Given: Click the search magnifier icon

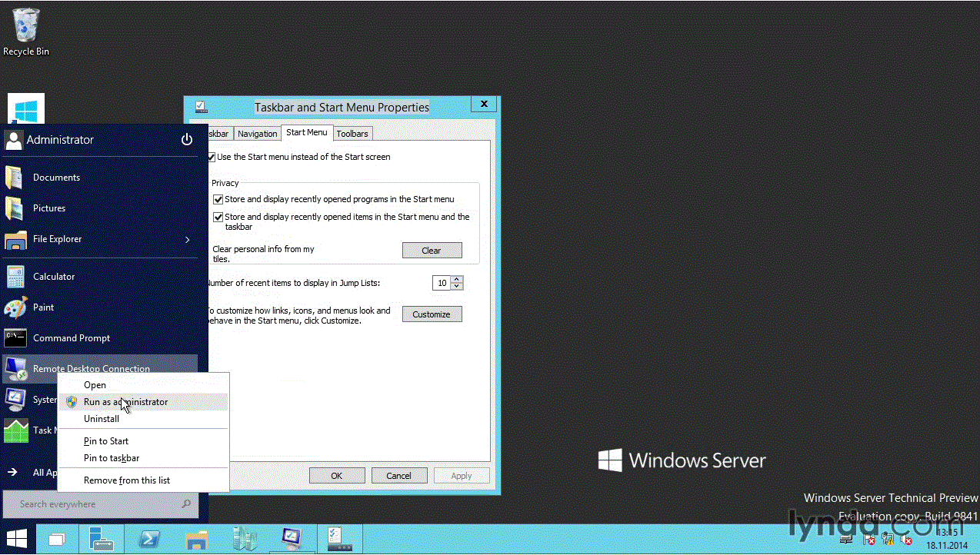Looking at the screenshot, I should point(186,504).
